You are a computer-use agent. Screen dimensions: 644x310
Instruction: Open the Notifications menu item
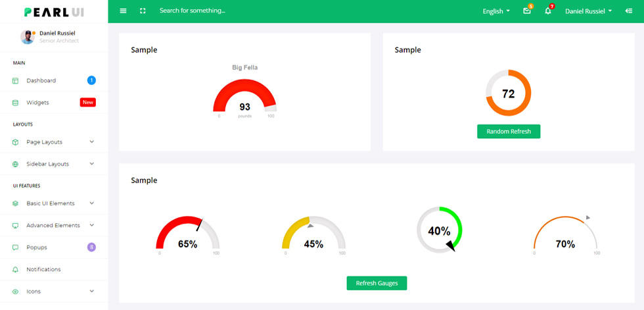[x=54, y=269]
